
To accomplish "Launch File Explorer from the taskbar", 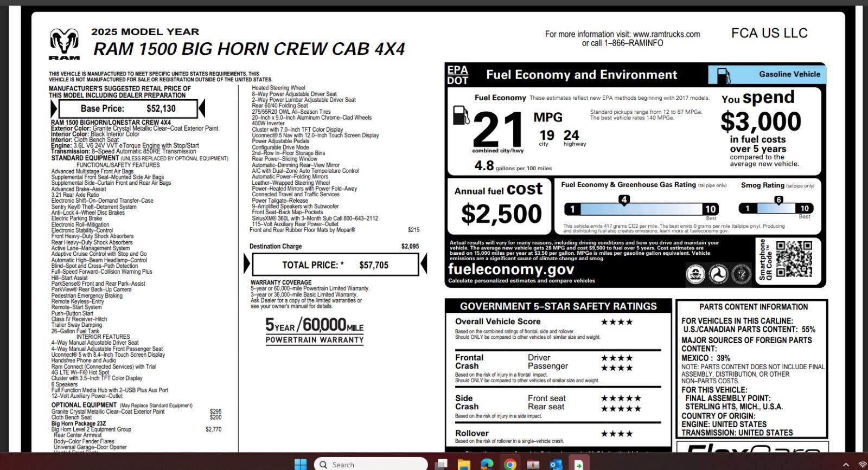I will [464, 464].
